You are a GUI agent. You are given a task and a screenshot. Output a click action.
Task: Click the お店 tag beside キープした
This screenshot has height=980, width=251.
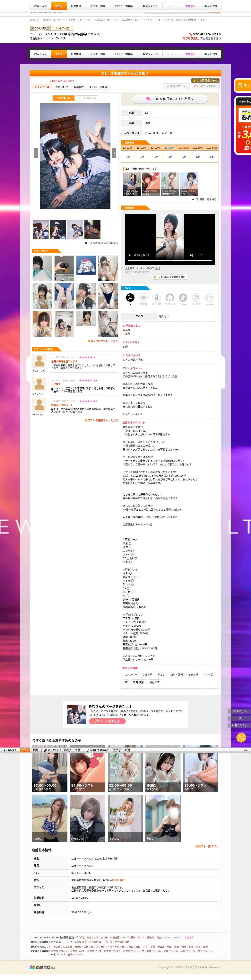pos(78,750)
